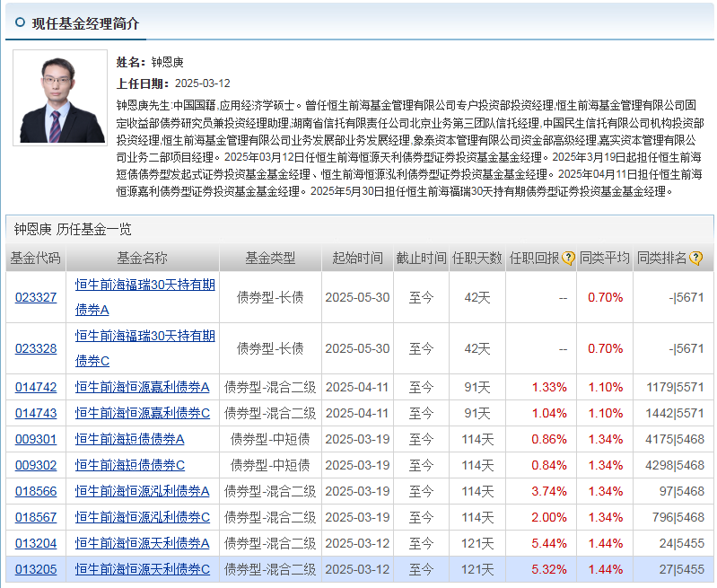The width and height of the screenshot is (717, 588).
Task: Open 恒生前海恒源泓利债券C link
Action: click(142, 518)
